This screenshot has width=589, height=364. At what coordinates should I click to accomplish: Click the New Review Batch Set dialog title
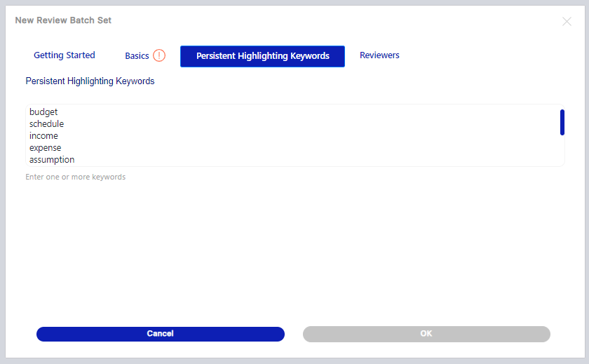(63, 20)
